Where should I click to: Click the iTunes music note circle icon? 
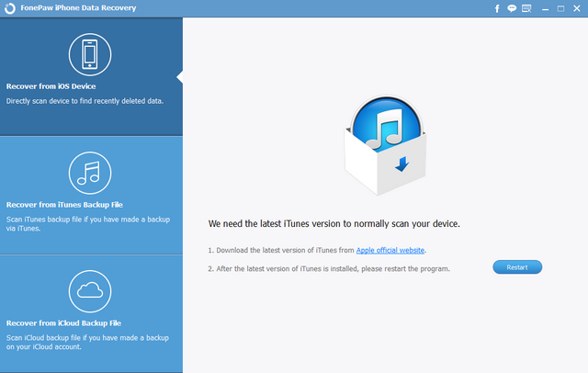[90, 173]
